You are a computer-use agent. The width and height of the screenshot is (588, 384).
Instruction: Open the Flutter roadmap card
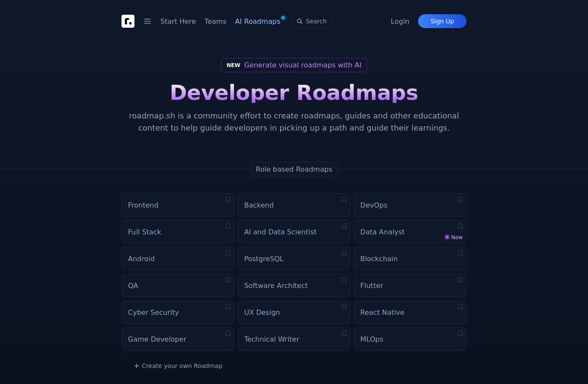pyautogui.click(x=410, y=285)
